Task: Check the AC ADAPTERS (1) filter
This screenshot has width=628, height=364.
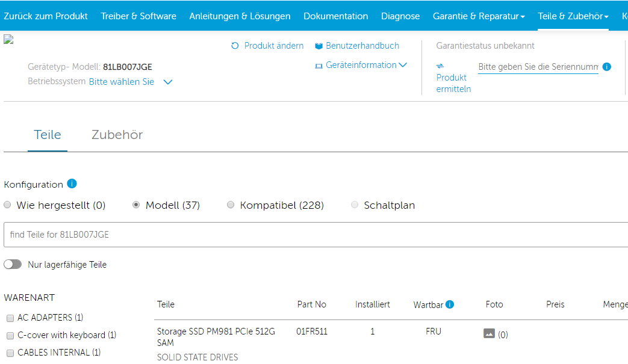Action: coord(10,318)
